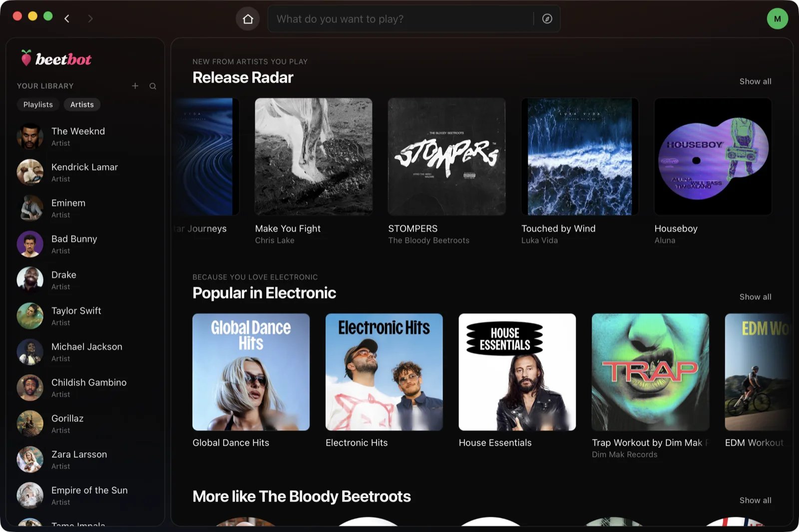The height and width of the screenshot is (532, 799).
Task: Open Trap Workout playlist cover
Action: click(x=651, y=372)
